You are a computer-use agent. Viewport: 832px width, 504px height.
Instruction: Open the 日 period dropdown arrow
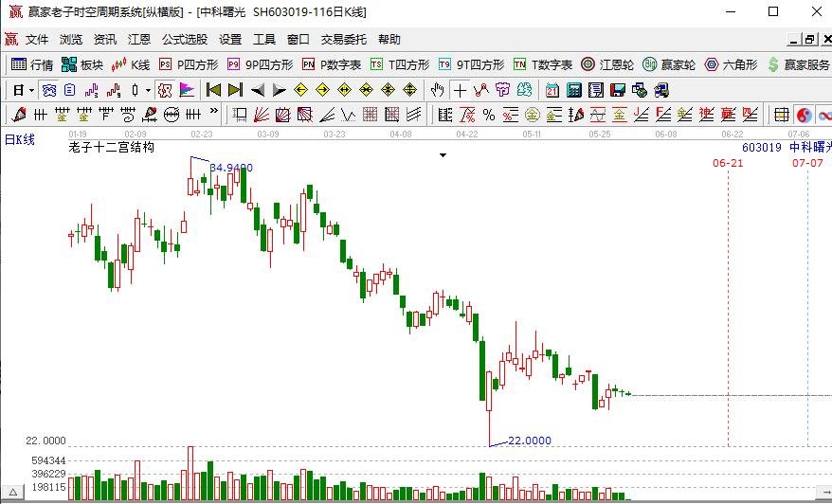31,91
